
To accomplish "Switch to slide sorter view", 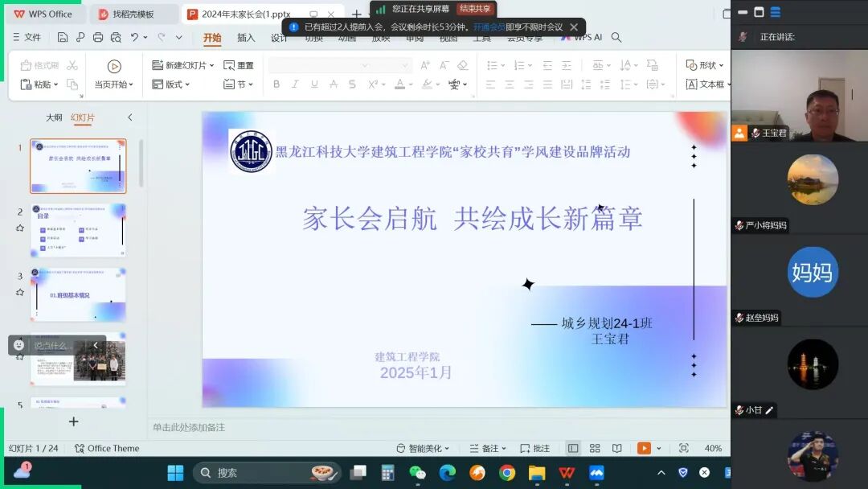I will pos(595,448).
